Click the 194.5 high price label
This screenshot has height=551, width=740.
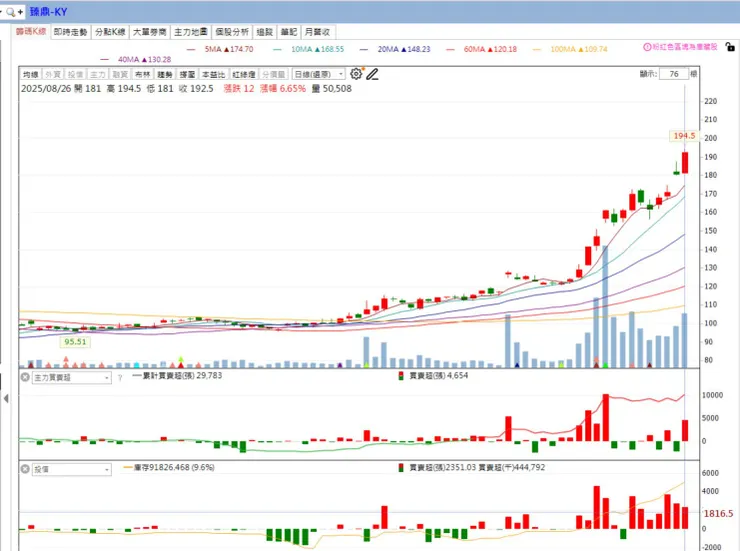(x=684, y=136)
